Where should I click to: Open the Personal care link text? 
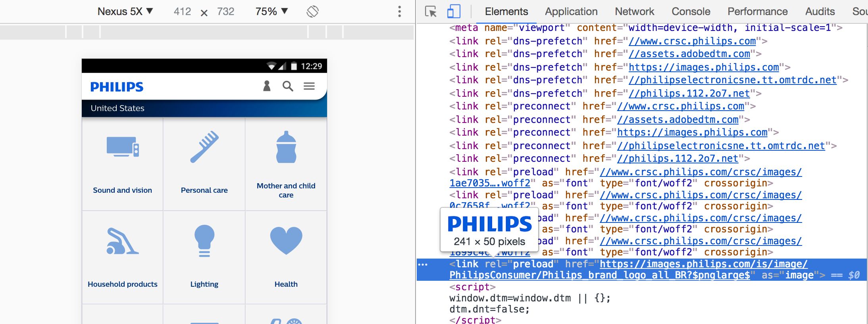tap(204, 190)
